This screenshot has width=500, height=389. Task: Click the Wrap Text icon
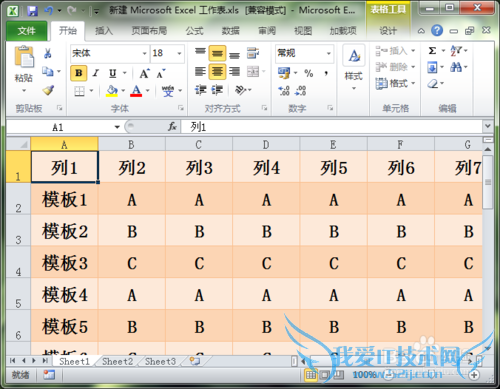(x=253, y=53)
